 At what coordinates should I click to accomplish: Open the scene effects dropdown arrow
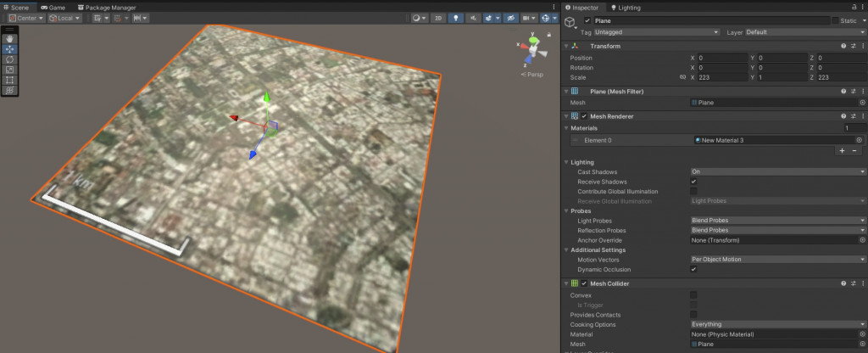498,19
